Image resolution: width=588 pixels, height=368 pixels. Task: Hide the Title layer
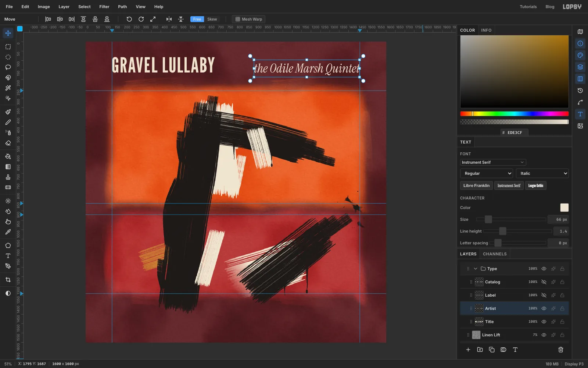pos(544,322)
